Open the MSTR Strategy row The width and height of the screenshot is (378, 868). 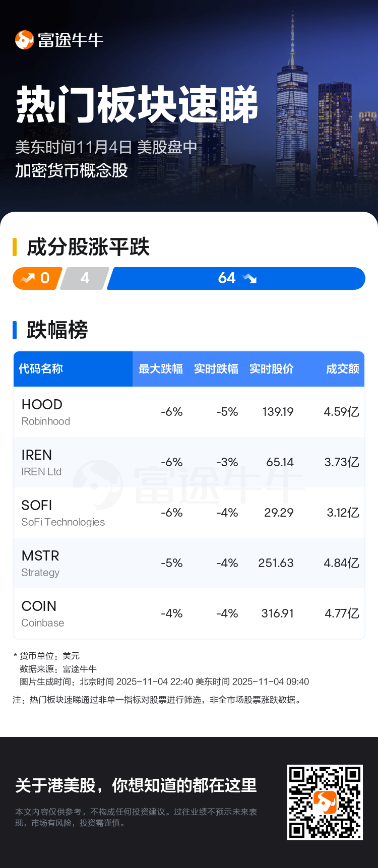188,563
